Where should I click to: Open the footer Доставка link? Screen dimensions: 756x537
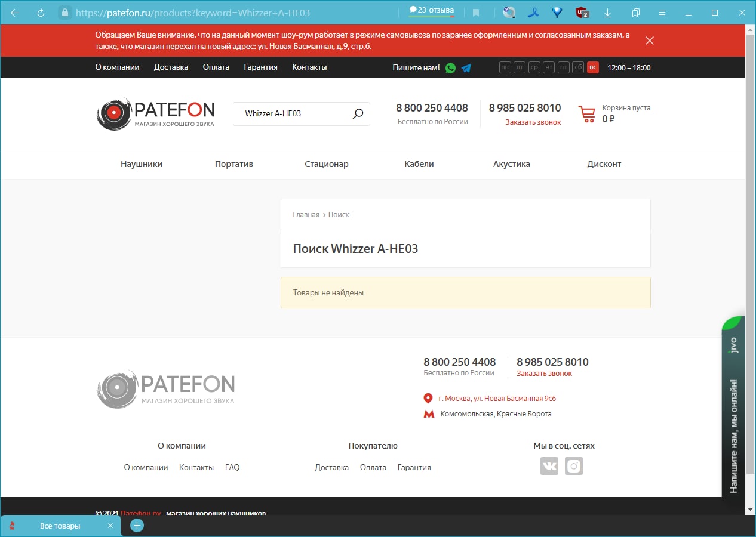point(332,468)
